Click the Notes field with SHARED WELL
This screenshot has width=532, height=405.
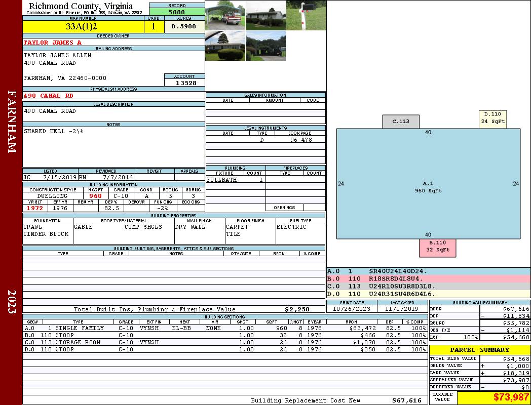pyautogui.click(x=113, y=147)
